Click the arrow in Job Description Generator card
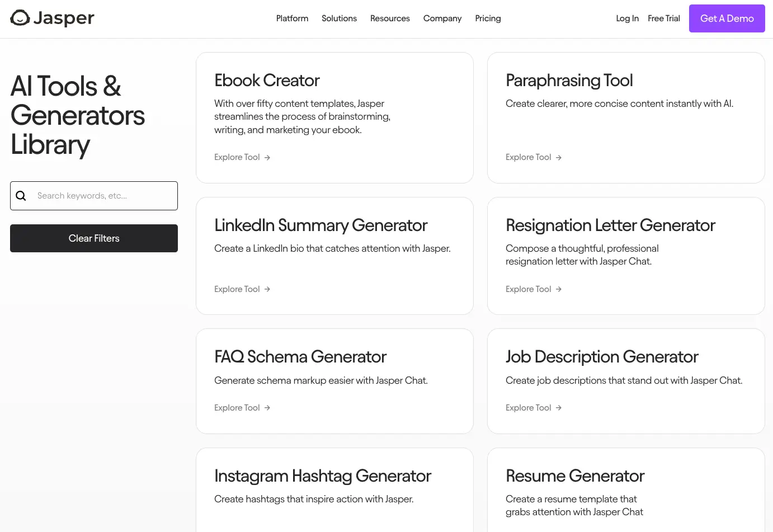 point(559,408)
